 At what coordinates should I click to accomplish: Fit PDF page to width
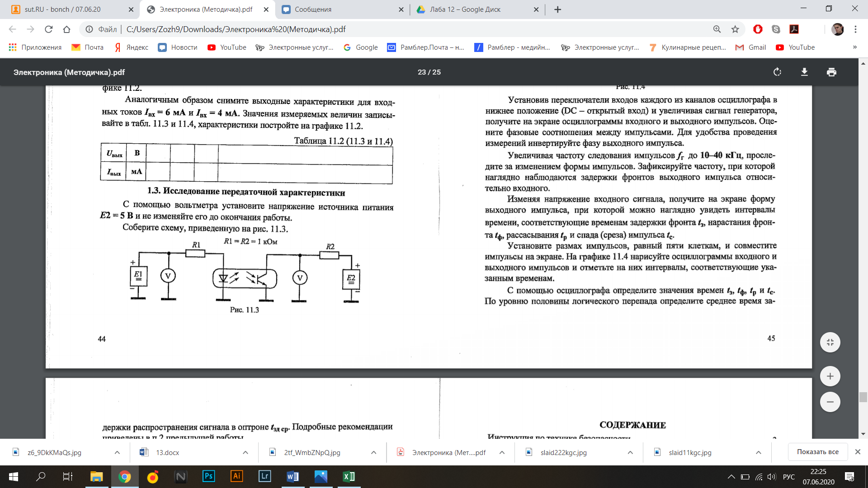[x=830, y=343]
